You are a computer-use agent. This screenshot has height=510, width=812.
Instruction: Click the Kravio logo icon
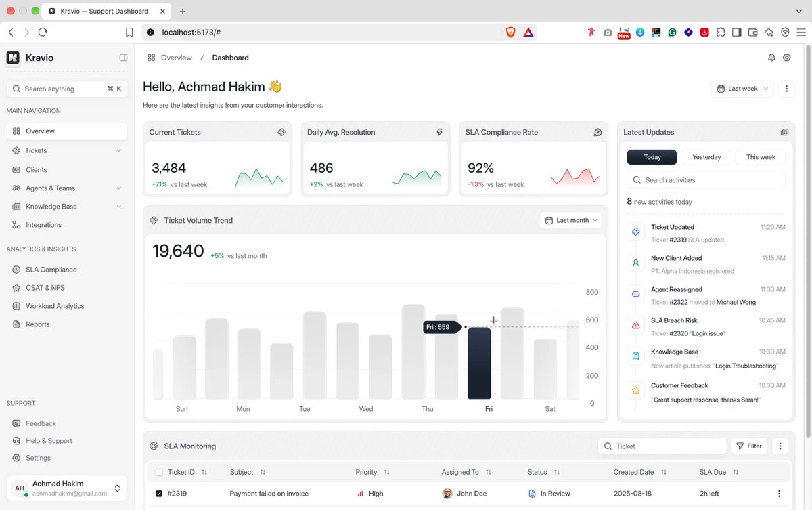pos(13,58)
